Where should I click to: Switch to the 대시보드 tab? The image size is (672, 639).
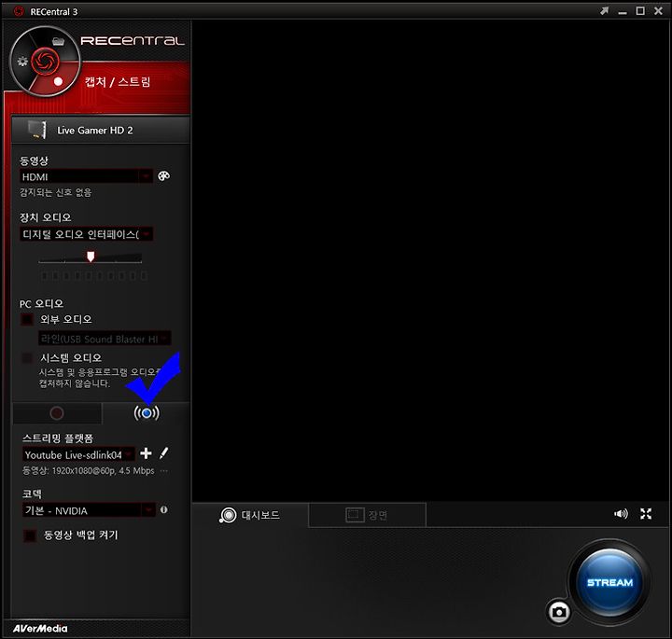250,515
